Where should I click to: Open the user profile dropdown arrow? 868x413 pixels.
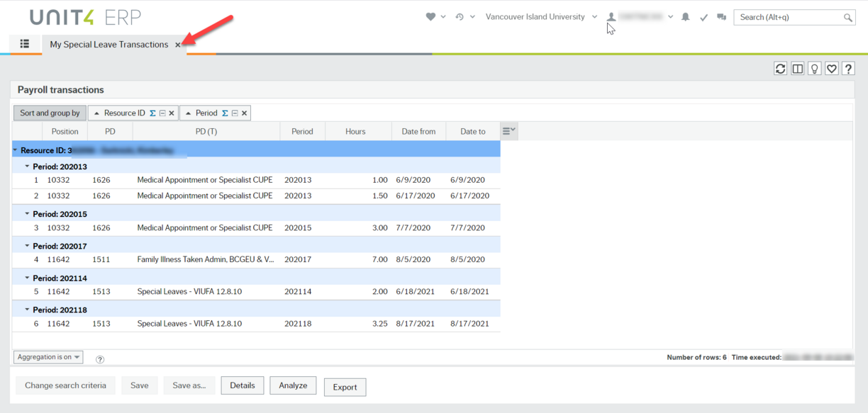tap(670, 16)
